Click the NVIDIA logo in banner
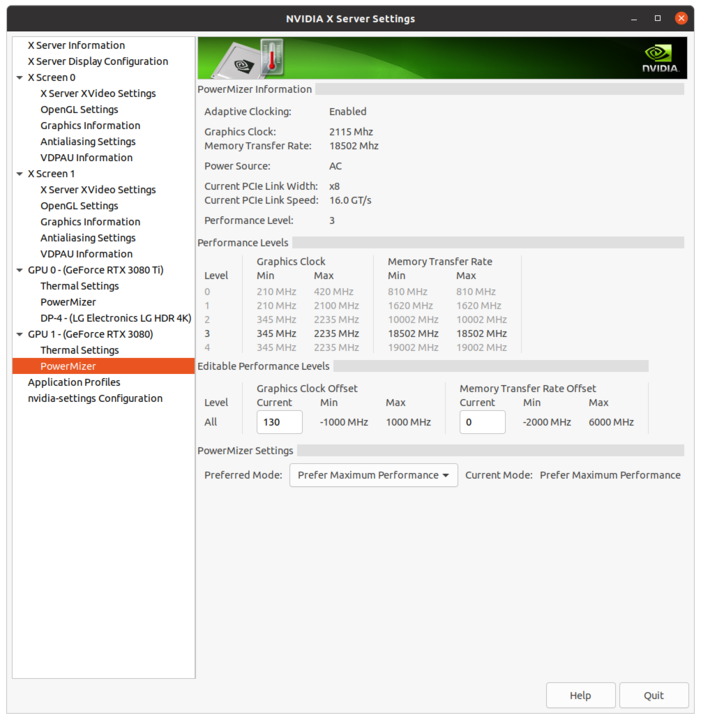701x720 pixels. [660, 58]
